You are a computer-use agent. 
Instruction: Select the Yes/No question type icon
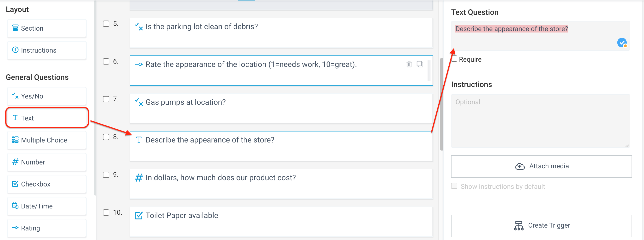click(15, 96)
